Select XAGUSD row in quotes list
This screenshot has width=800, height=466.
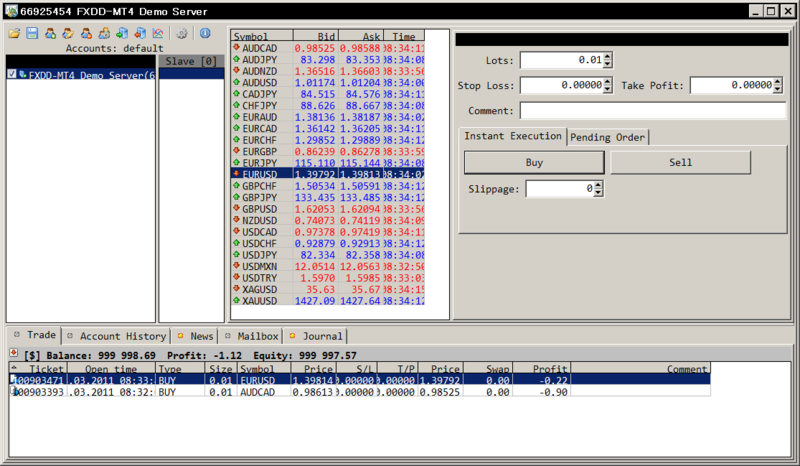[x=328, y=289]
